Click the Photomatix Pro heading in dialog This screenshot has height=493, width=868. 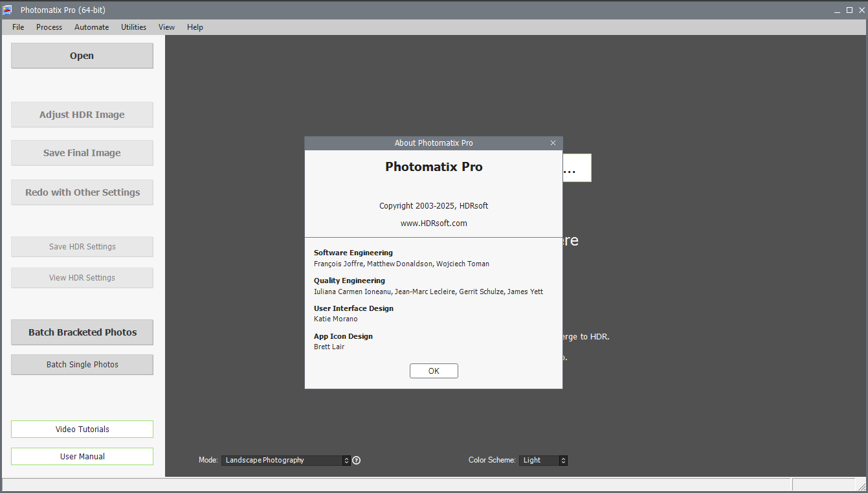click(434, 166)
